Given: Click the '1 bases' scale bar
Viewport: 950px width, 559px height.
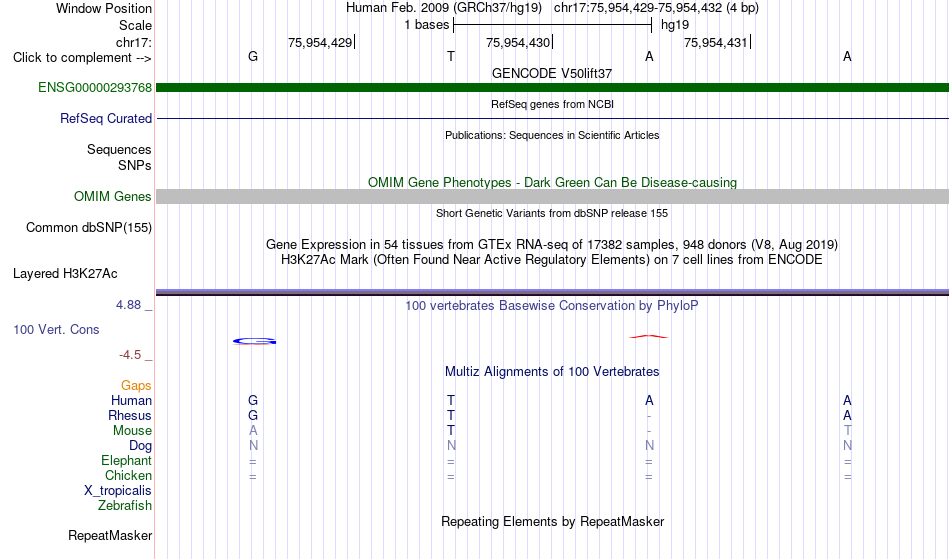Looking at the screenshot, I should (553, 25).
